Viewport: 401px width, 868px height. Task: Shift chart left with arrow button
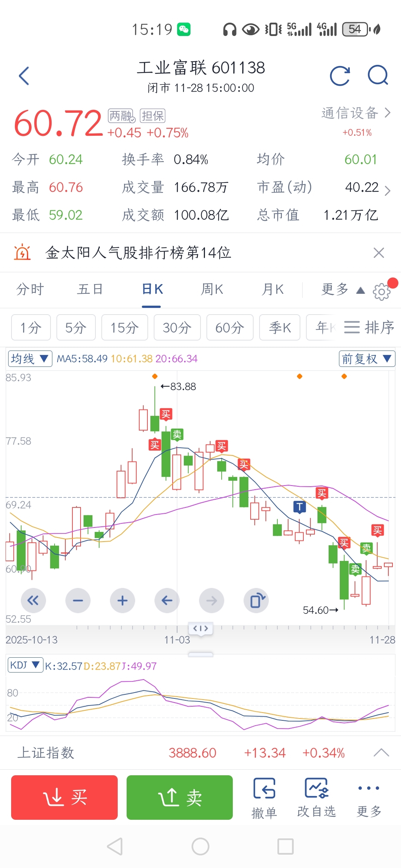167,600
